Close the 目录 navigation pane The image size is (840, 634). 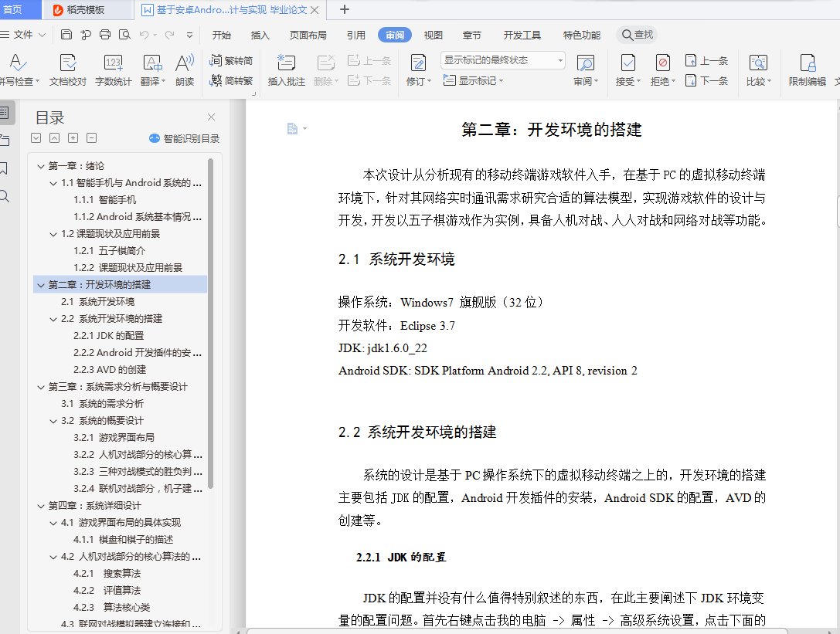point(211,117)
